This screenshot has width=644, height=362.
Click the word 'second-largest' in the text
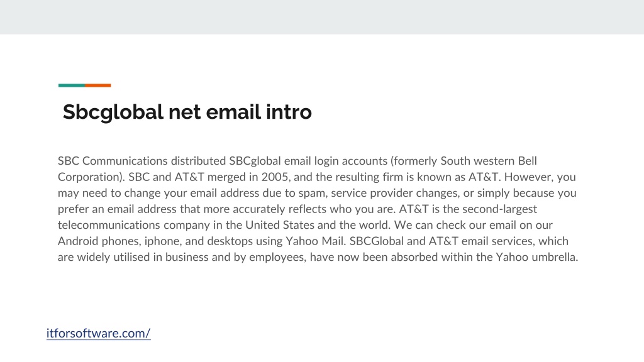click(x=499, y=209)
